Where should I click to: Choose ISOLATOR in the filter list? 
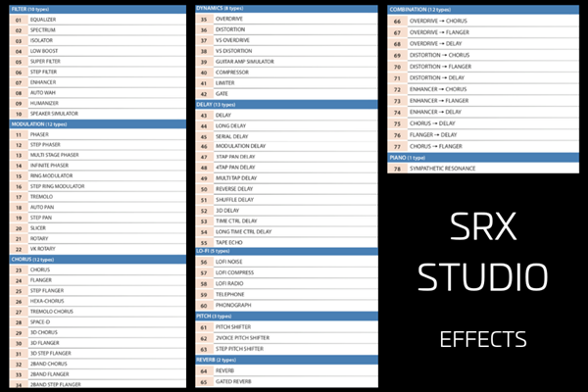point(97,40)
